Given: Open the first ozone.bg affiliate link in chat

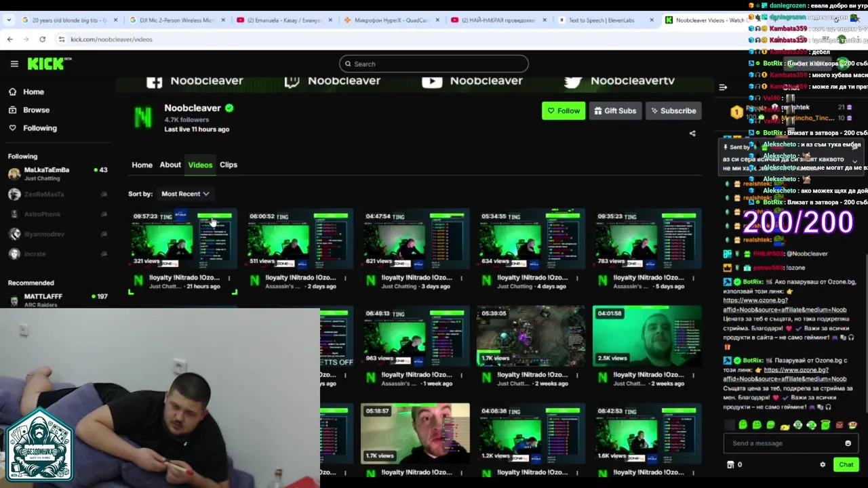Looking at the screenshot, I should click(x=785, y=305).
